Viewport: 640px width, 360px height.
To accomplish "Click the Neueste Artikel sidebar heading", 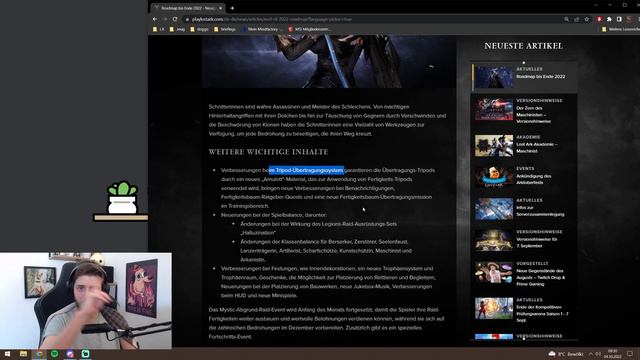I will (523, 46).
